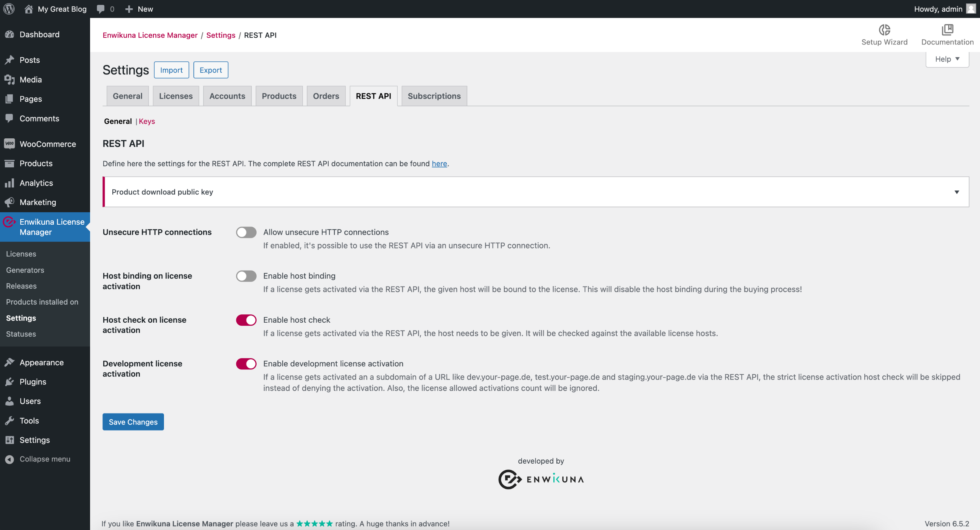Open the Help dropdown
Image resolution: width=980 pixels, height=530 pixels.
point(947,59)
